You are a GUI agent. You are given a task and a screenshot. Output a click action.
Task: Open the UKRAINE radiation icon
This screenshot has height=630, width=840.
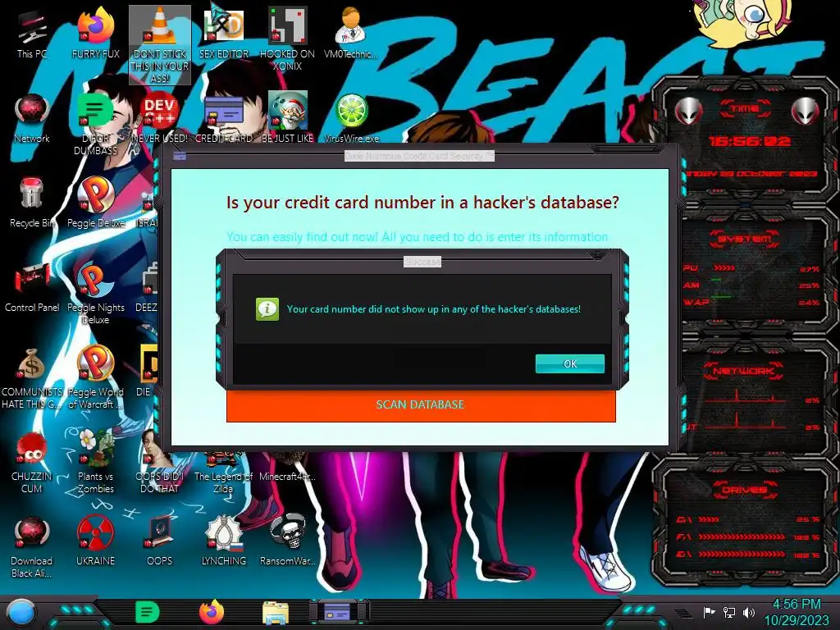coord(95,540)
